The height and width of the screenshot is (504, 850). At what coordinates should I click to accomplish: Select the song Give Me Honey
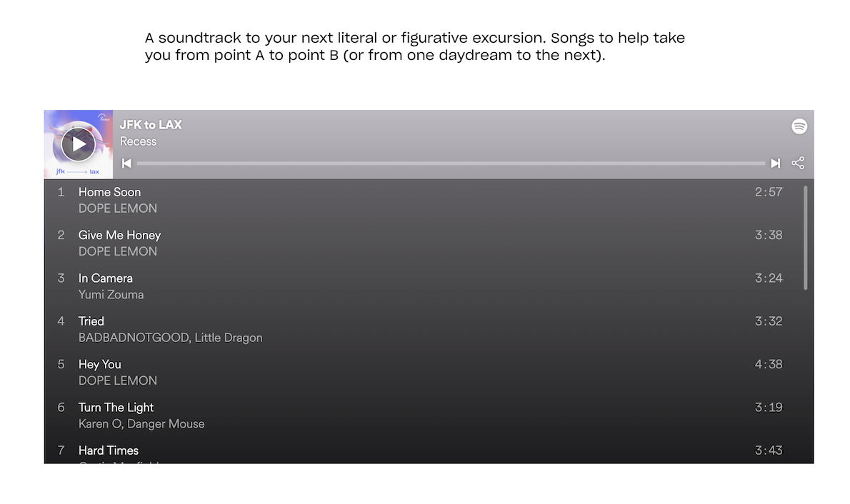coord(119,235)
